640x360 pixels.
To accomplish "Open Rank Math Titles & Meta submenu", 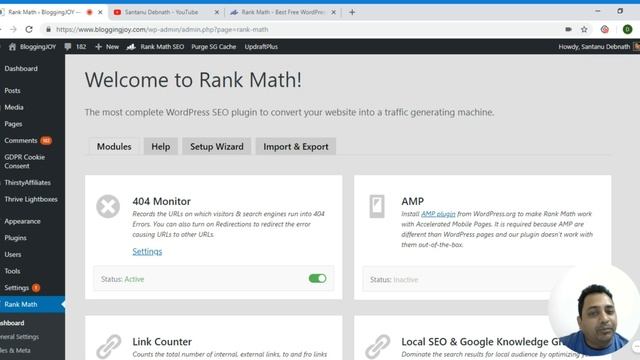I will (16, 350).
